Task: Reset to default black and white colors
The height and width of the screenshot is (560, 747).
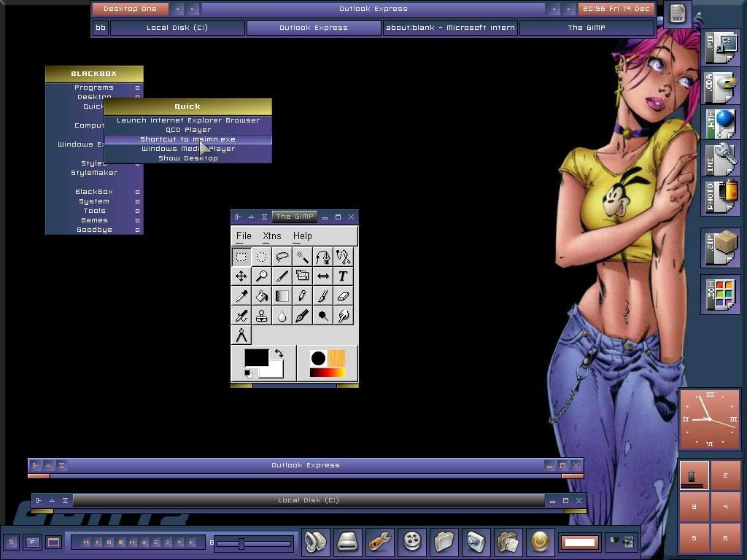Action: click(248, 374)
